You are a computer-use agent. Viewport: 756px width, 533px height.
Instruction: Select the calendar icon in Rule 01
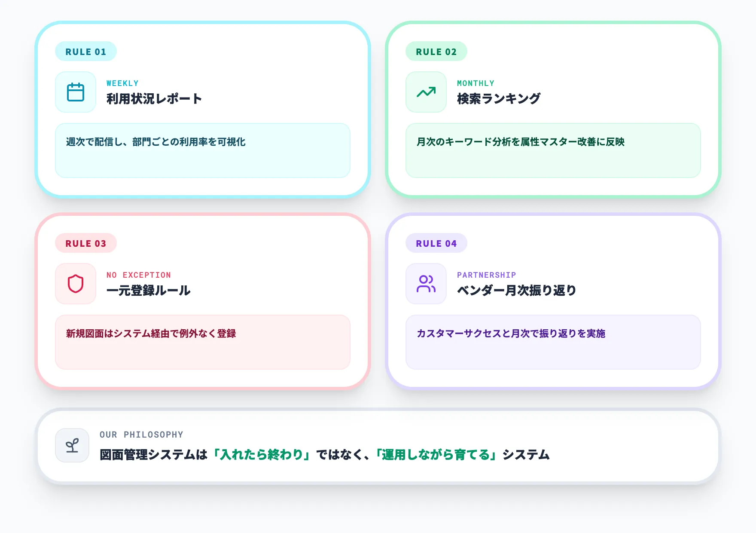pos(76,92)
